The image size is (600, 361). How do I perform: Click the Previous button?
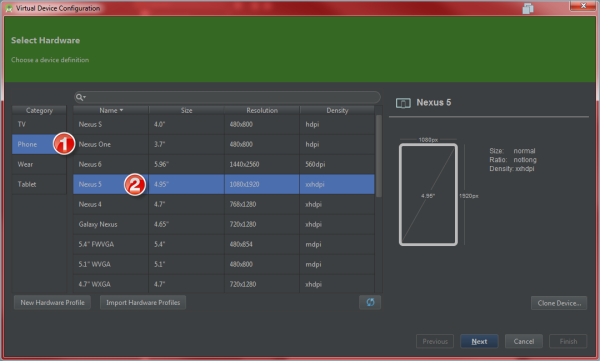(x=435, y=341)
